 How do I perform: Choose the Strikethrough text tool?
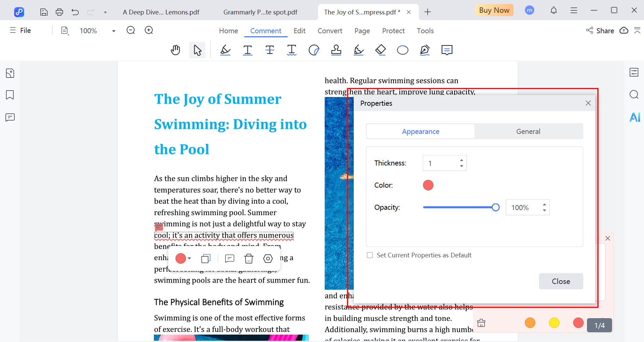[x=269, y=50]
